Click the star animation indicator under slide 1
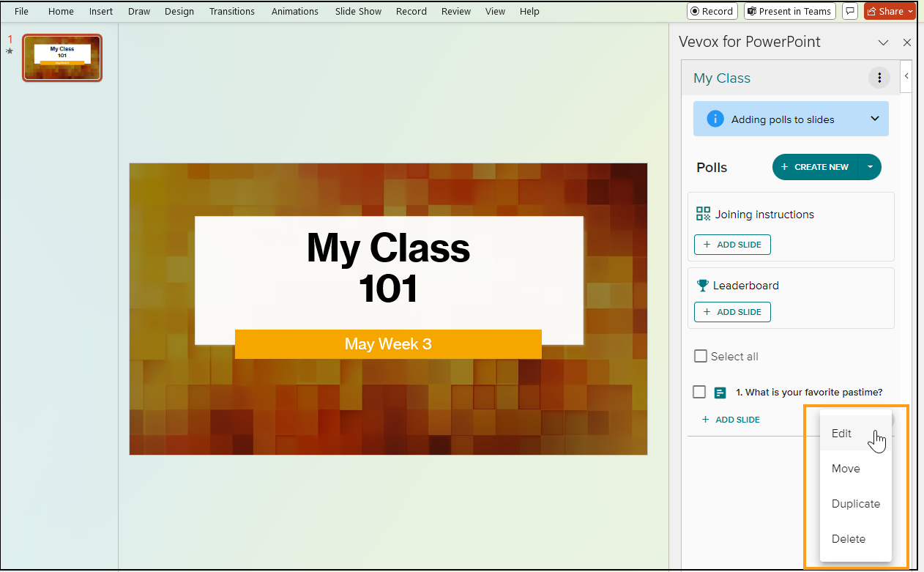This screenshot has width=924, height=572. pyautogui.click(x=10, y=51)
